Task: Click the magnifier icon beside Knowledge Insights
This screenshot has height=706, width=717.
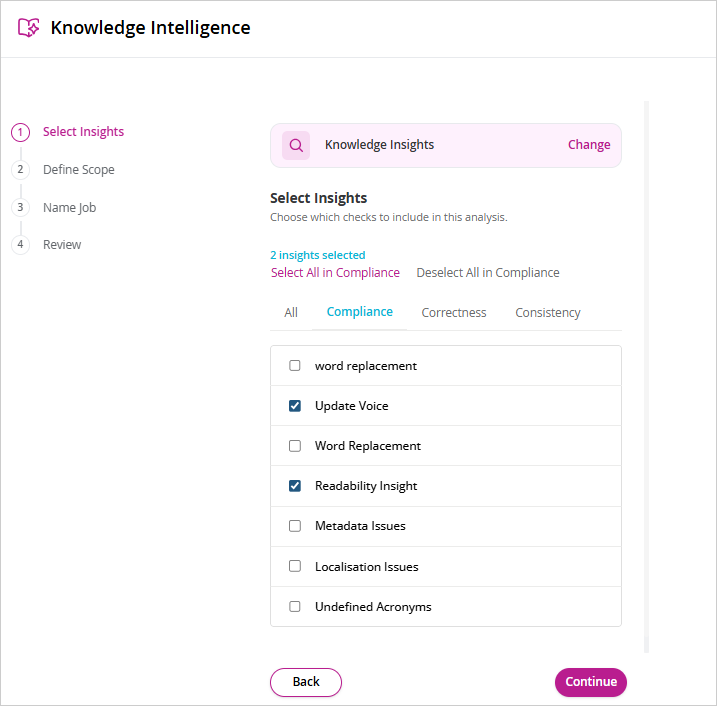Action: (x=296, y=145)
